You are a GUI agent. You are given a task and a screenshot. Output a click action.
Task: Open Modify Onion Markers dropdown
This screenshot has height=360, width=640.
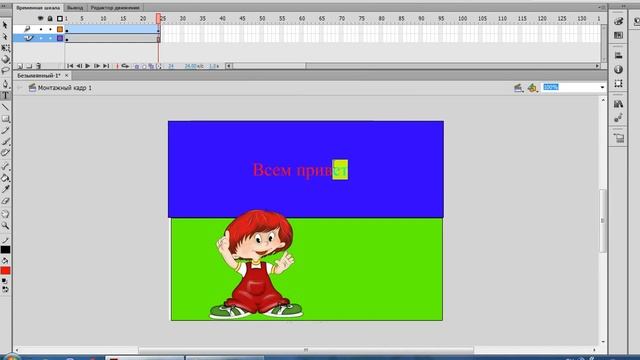[159, 66]
